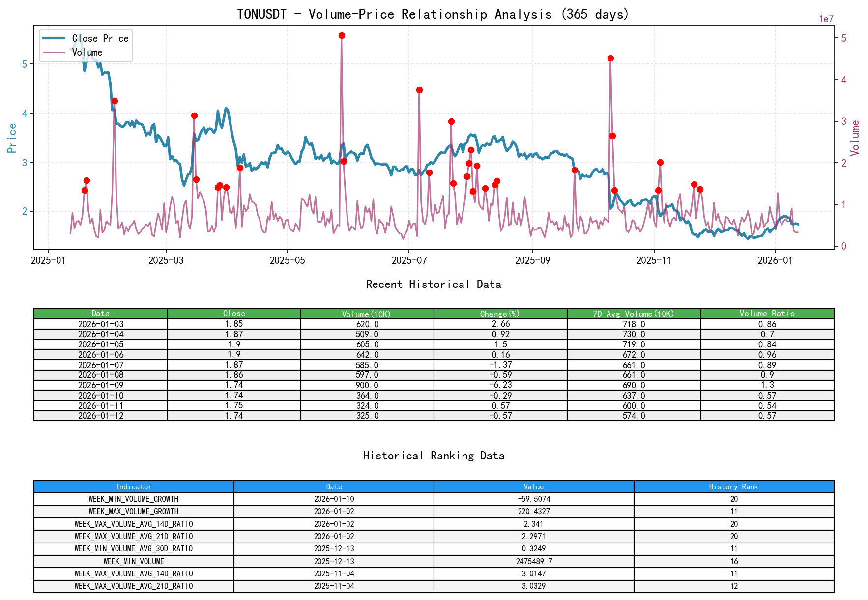Image resolution: width=868 pixels, height=600 pixels.
Task: Click the Close column header
Action: 234,314
